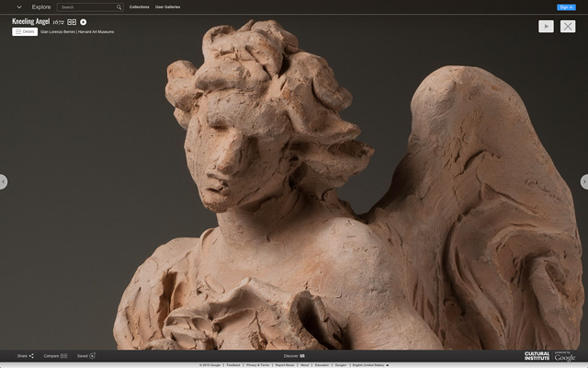The height and width of the screenshot is (368, 588).
Task: Open the Google+ footer link
Action: 341,365
